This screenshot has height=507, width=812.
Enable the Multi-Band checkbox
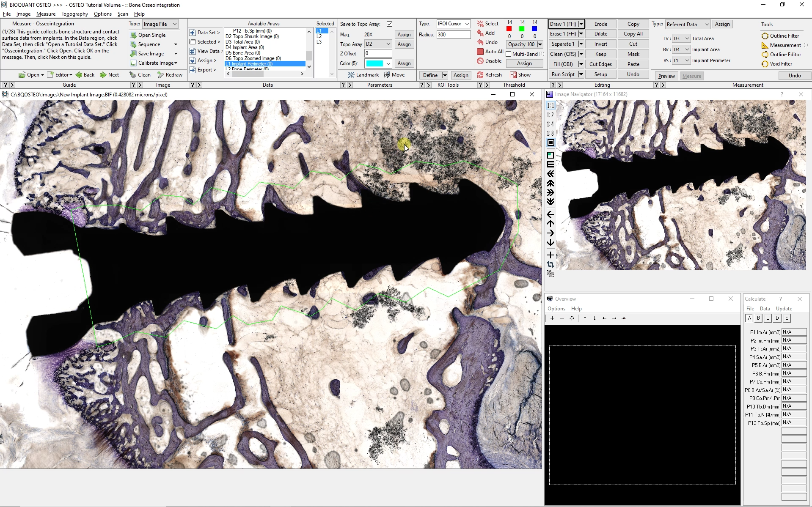pos(509,54)
